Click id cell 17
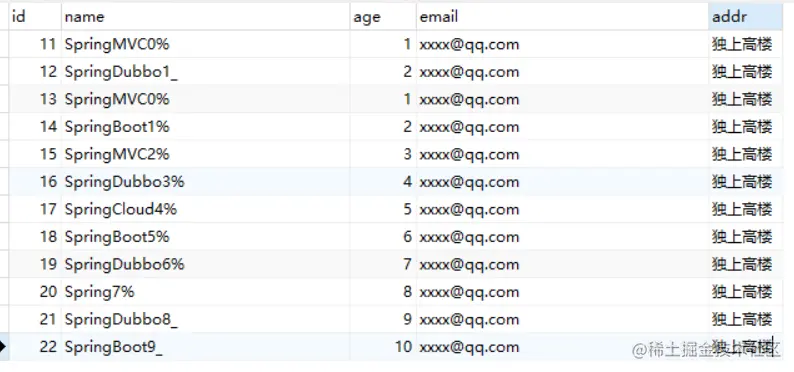The width and height of the screenshot is (794, 372). pos(35,209)
